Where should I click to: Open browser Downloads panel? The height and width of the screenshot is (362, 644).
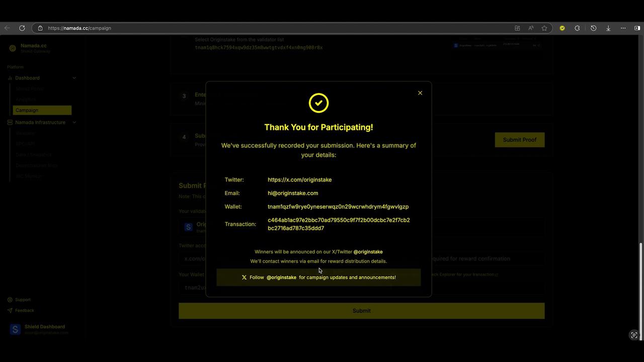608,28
